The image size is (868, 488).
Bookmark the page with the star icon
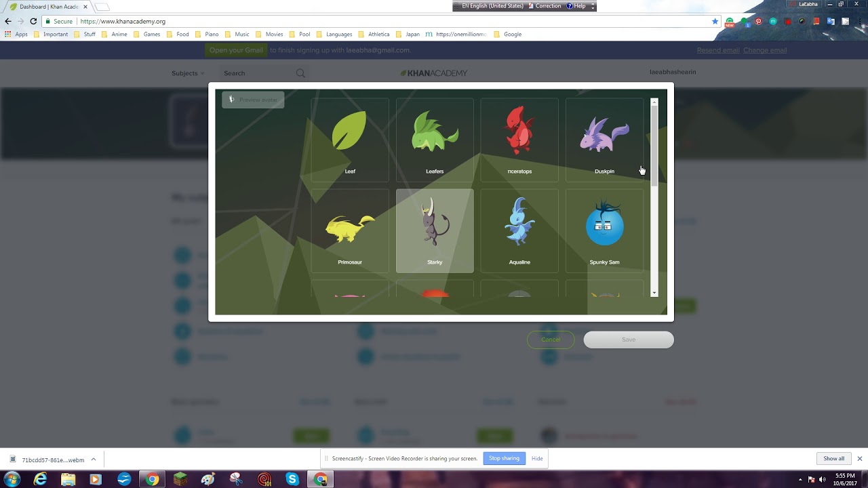click(x=715, y=21)
